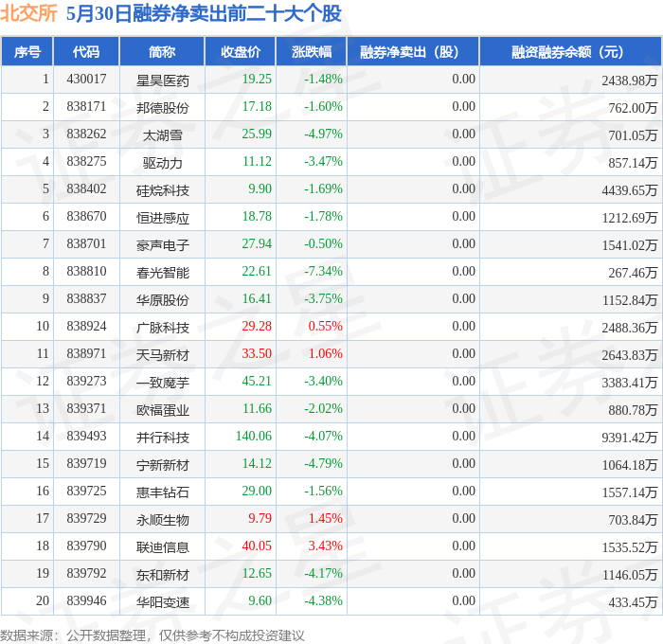Screen dimensions: 663x644
Task: Select stock name 联迪信息
Action: pyautogui.click(x=162, y=547)
